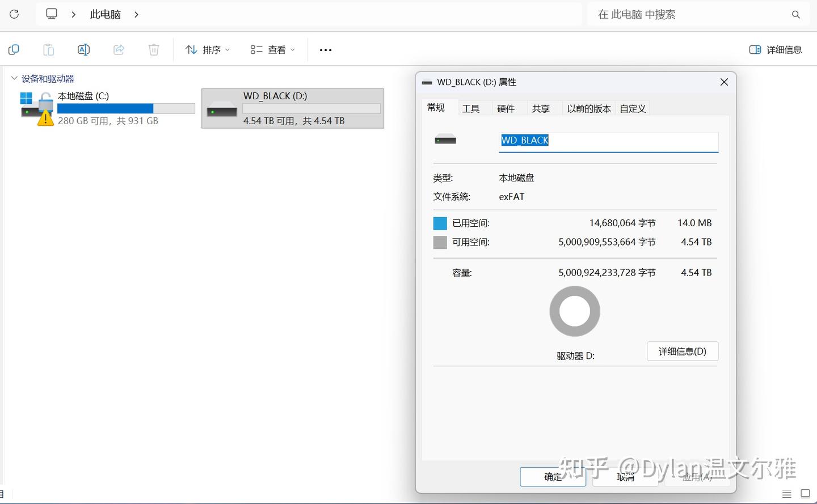The height and width of the screenshot is (504, 817).
Task: Click the blue 已用空间 color swatch
Action: [440, 223]
